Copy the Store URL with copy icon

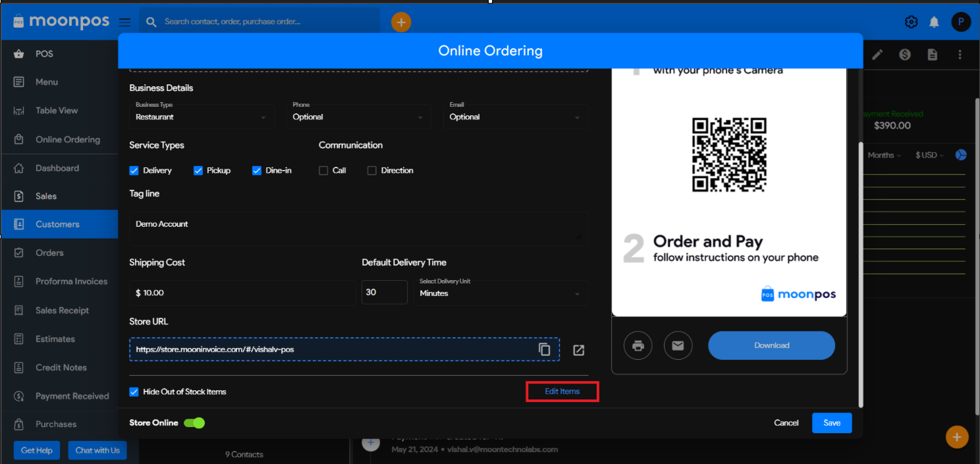(x=544, y=349)
